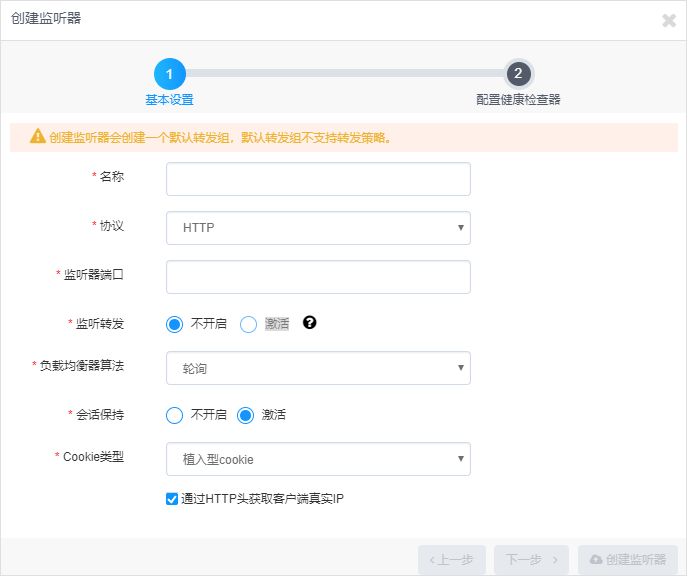Viewport: 687px width, 576px height.
Task: Select 不开启 for 会话保持
Action: pyautogui.click(x=175, y=415)
